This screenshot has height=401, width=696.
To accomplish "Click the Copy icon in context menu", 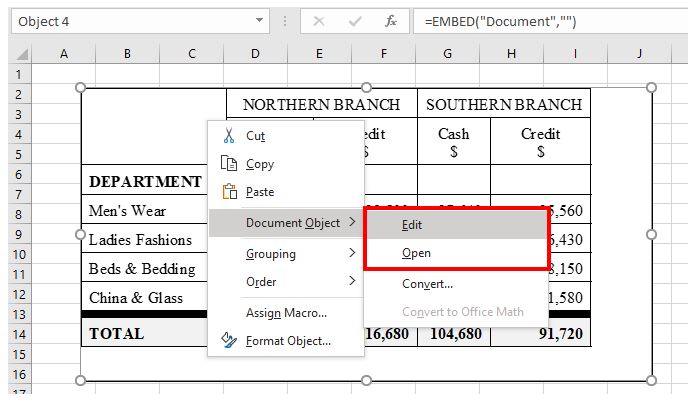I will 228,164.
